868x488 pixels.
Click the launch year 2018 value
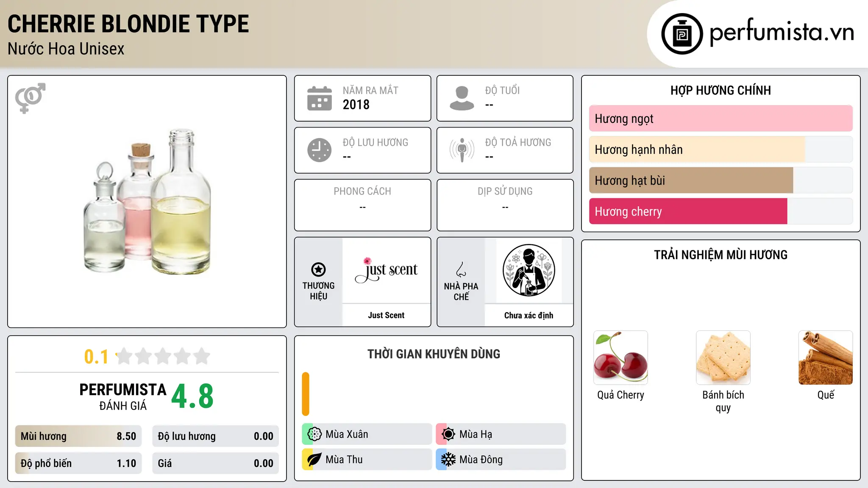pyautogui.click(x=356, y=105)
